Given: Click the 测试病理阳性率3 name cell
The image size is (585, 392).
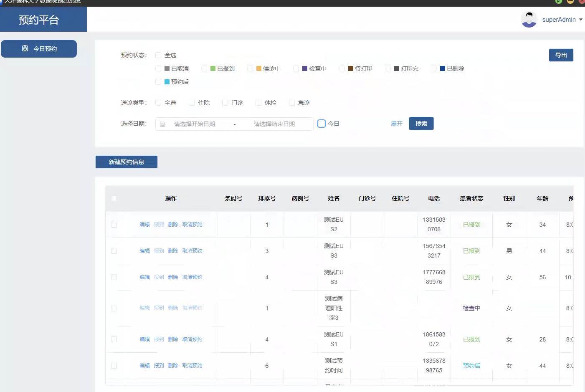Looking at the screenshot, I should (x=334, y=308).
